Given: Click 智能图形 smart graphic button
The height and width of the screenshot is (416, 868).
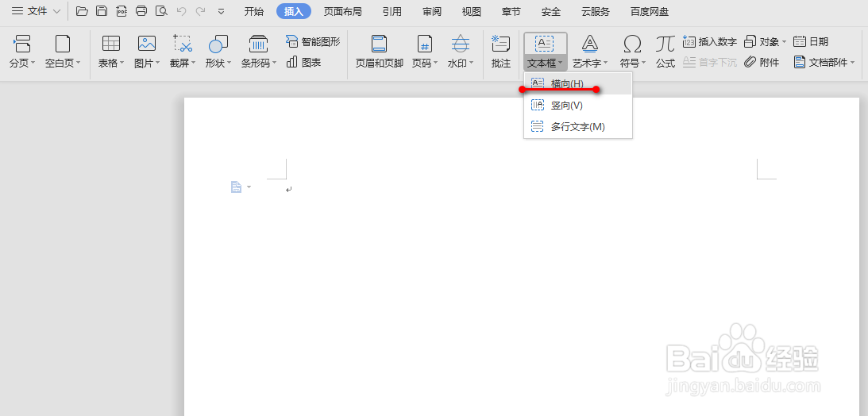Looking at the screenshot, I should click(x=313, y=41).
